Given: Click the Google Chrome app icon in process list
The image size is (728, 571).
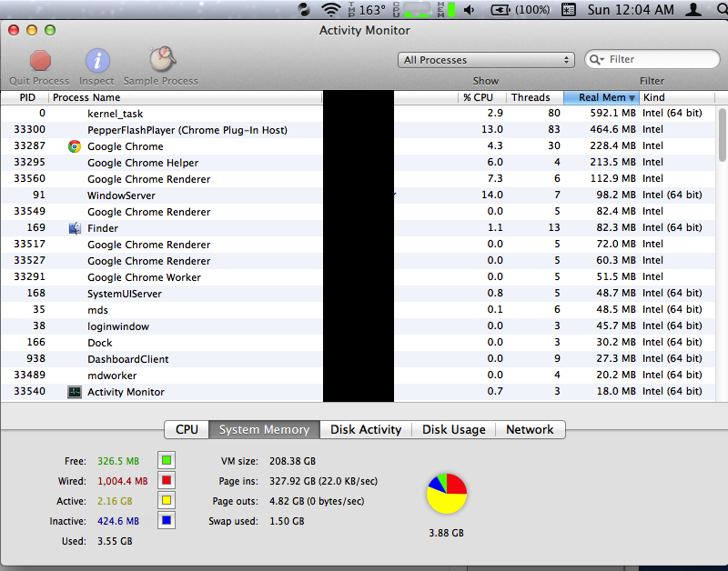Looking at the screenshot, I should (75, 146).
